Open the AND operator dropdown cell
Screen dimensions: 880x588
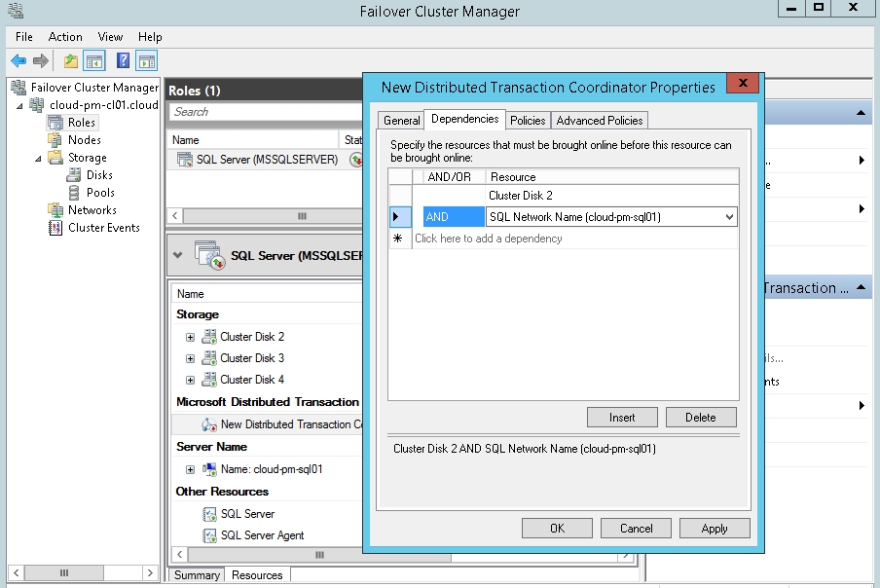(x=454, y=216)
